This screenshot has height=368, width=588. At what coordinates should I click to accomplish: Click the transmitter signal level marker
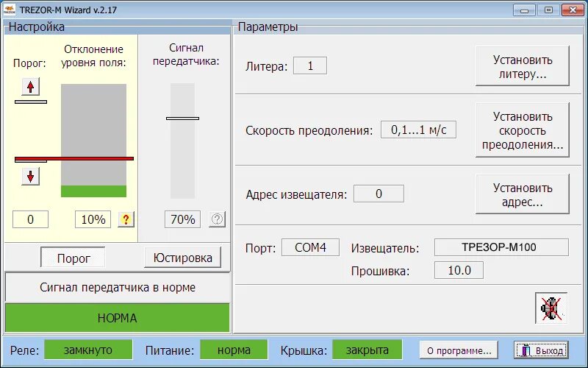(x=182, y=118)
